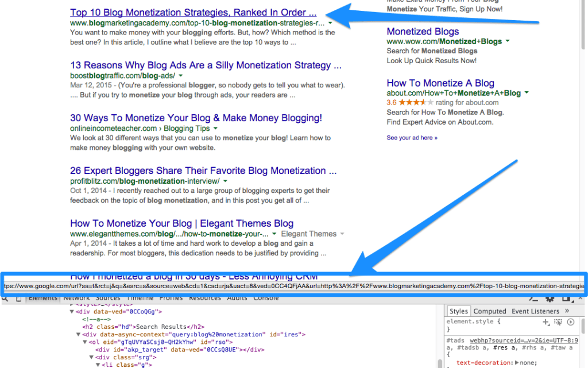Open the Computed styles tab
Screen dimensions: 588x368
pos(489,311)
